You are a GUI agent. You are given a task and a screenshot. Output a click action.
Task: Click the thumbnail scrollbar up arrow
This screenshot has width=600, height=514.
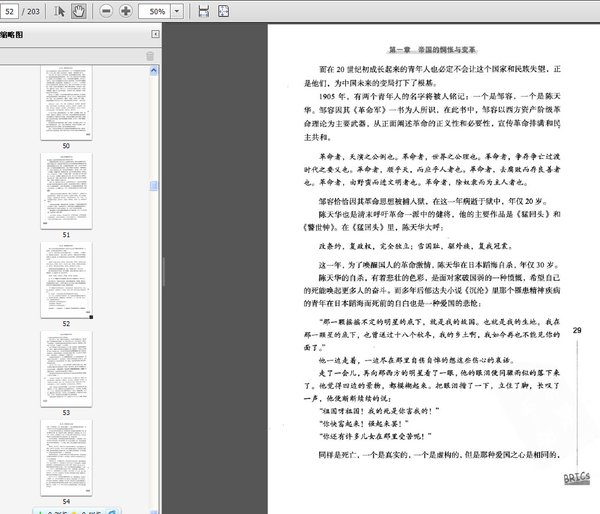tap(154, 70)
